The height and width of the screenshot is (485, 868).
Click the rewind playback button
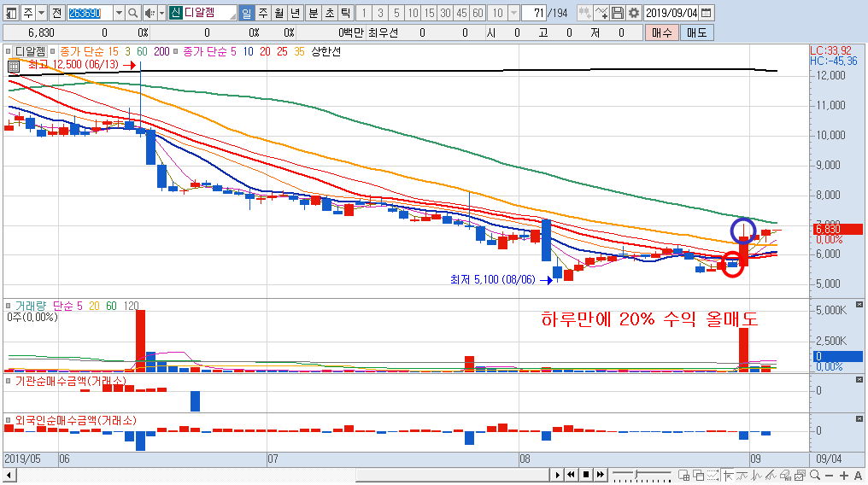(572, 475)
